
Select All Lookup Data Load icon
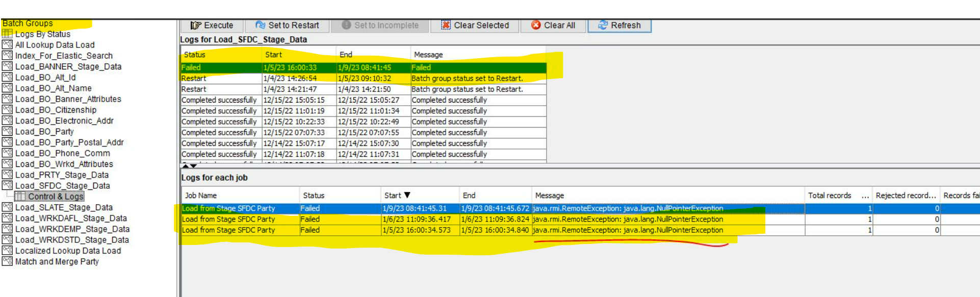7,44
